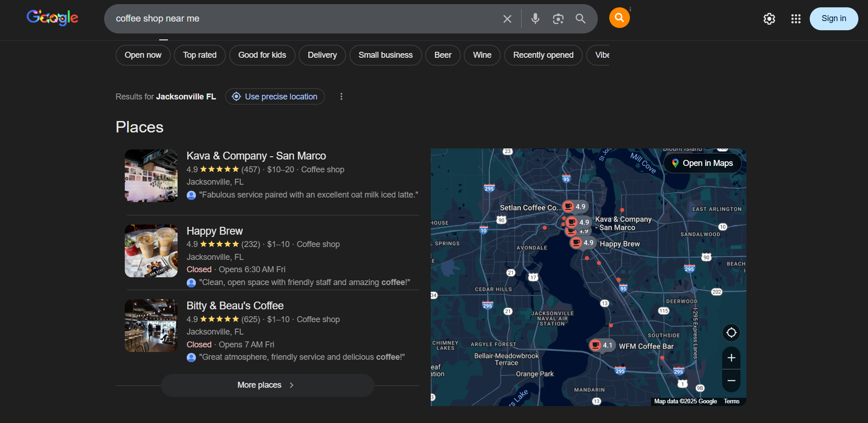
Task: Enable the Good for kids filter
Action: (x=262, y=55)
